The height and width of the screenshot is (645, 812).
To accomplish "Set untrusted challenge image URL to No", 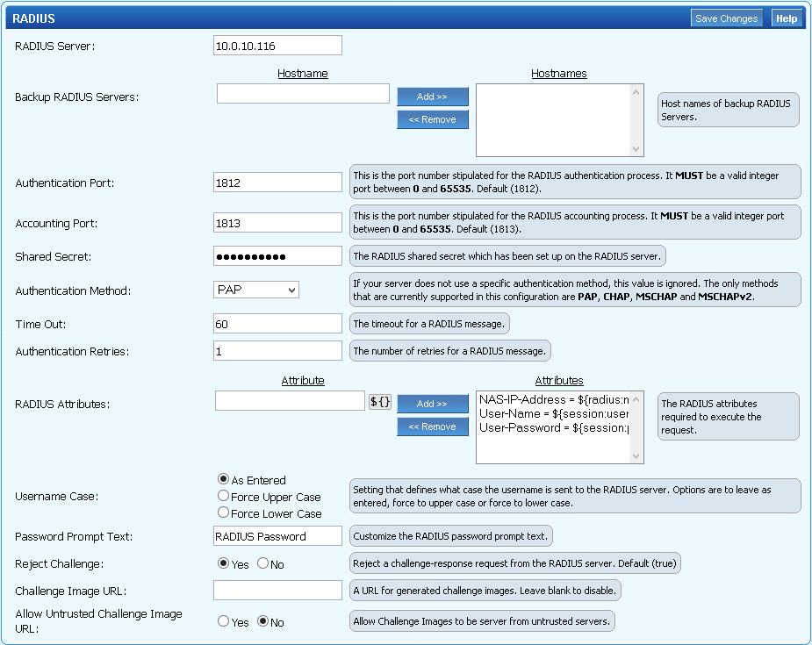I will [x=263, y=621].
